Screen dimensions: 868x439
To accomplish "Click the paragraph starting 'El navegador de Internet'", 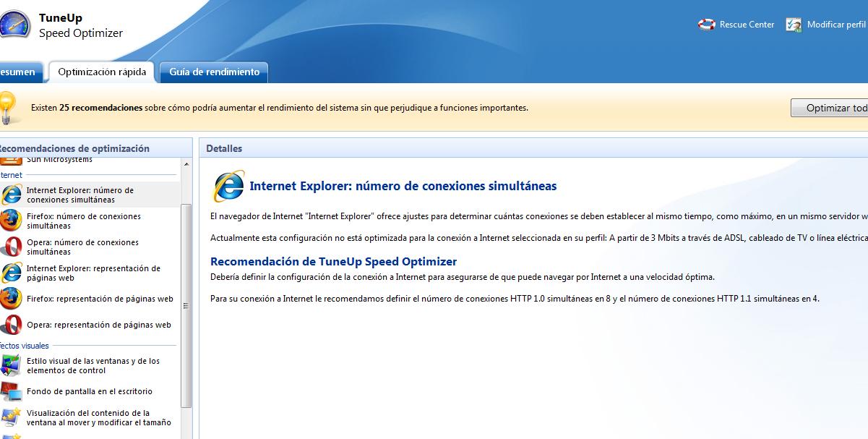I will pyautogui.click(x=539, y=216).
